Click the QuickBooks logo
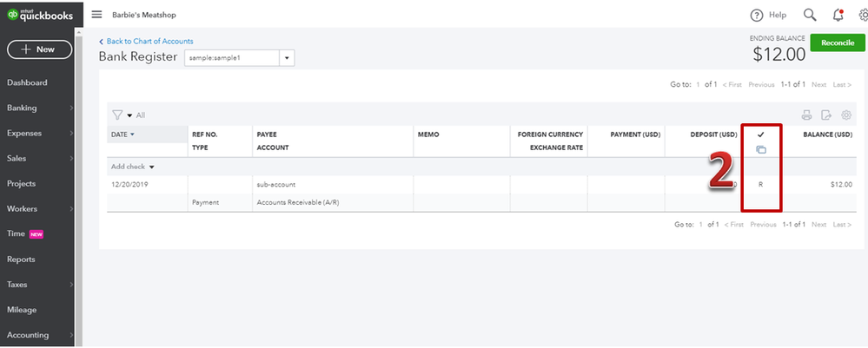This screenshot has height=348, width=868. coord(40,15)
